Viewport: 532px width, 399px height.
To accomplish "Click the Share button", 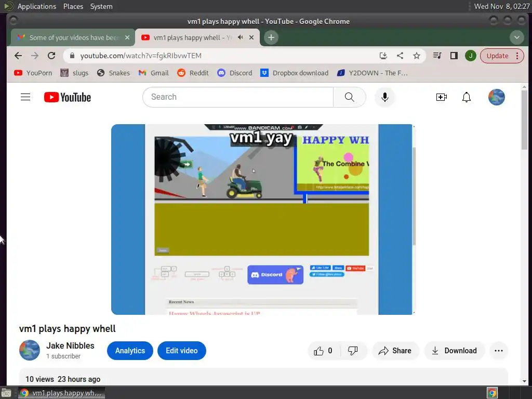I will pos(395,351).
